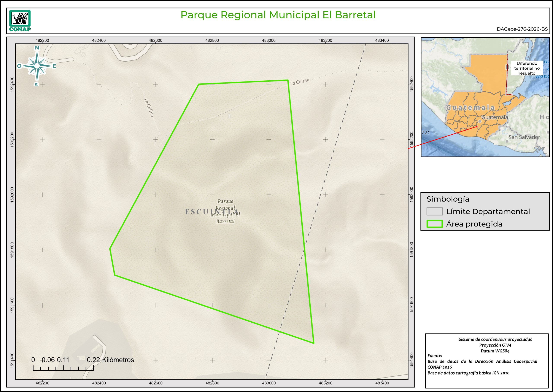This screenshot has width=553, height=392.
Task: Click the Diferendo territorial no resuelto label
Action: click(x=527, y=68)
